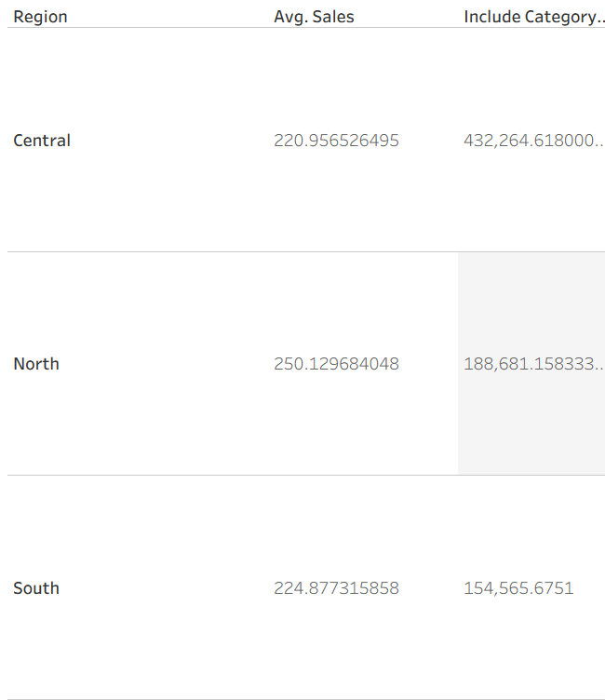Click the South average sales value 224.877315858
Viewport: 605px width, 700px height.
pyautogui.click(x=336, y=588)
